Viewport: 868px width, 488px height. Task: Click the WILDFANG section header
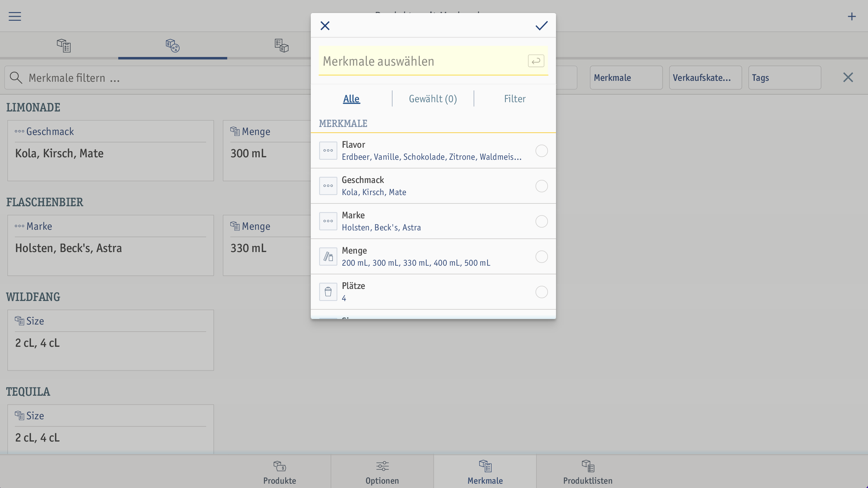tap(33, 297)
